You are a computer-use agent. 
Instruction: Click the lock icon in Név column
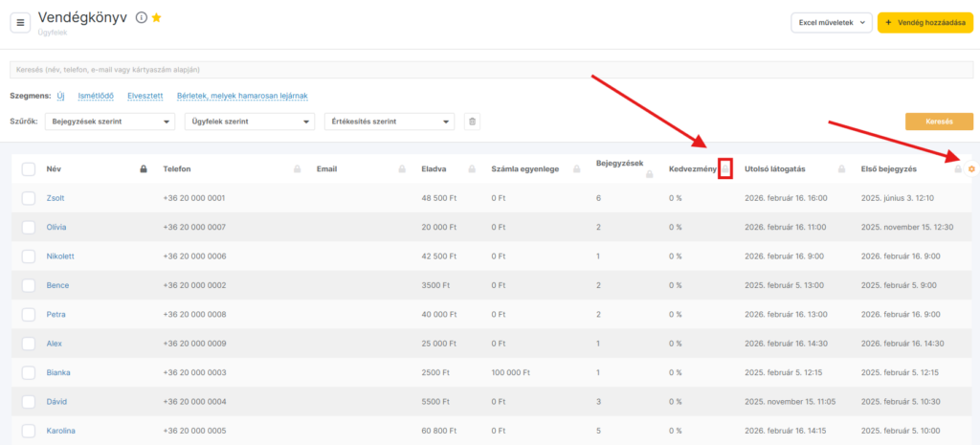(144, 169)
